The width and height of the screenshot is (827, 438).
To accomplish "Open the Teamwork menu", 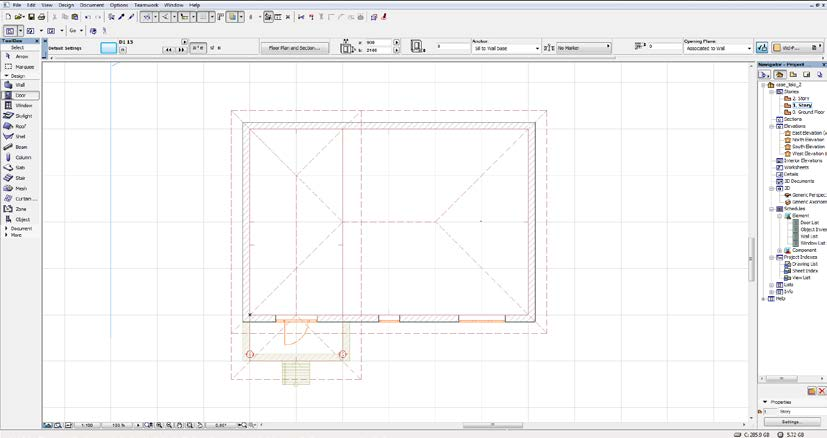I will 146,5.
